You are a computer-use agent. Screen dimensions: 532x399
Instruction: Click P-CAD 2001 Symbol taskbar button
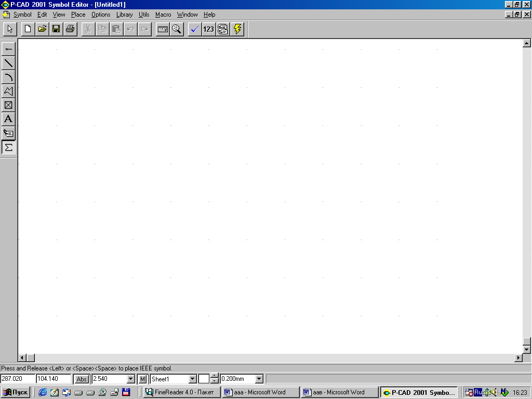tap(419, 392)
